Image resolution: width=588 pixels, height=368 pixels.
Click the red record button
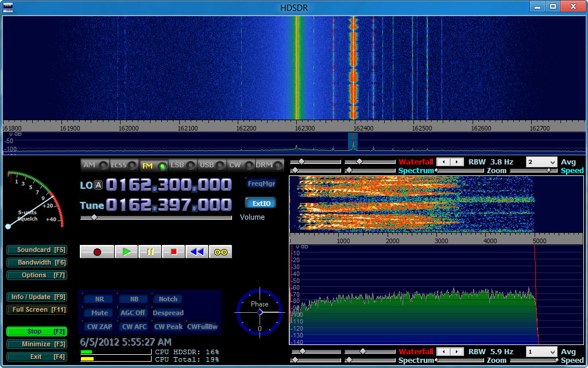97,252
